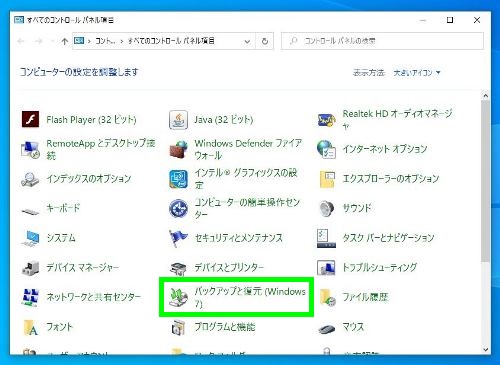Click the forward navigation arrow
The height and width of the screenshot is (365, 500).
pos(39,41)
